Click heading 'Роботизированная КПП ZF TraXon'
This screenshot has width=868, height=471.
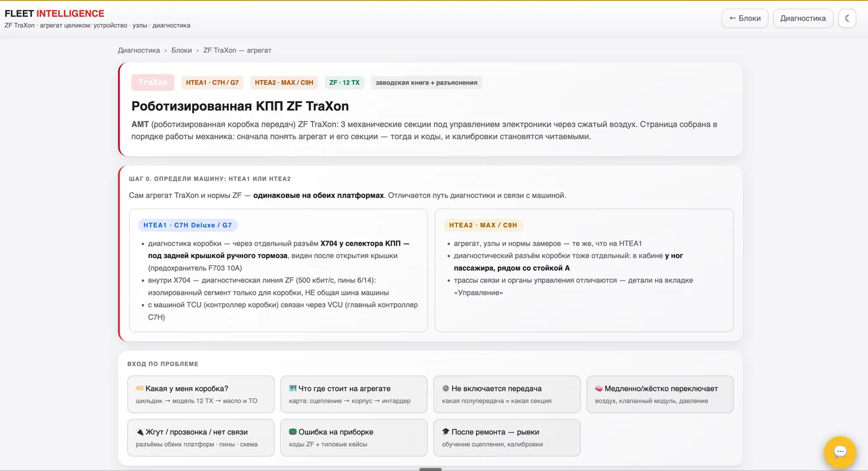tap(240, 106)
